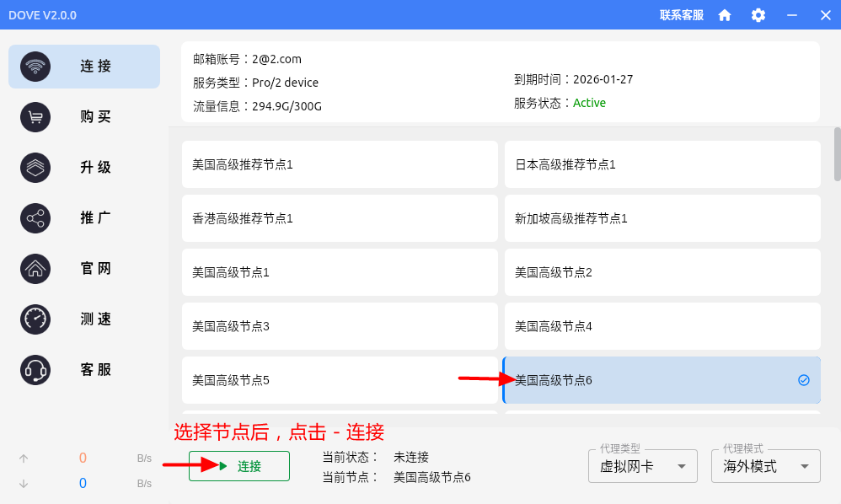Switch to the 测速 sidebar tab

[95, 319]
